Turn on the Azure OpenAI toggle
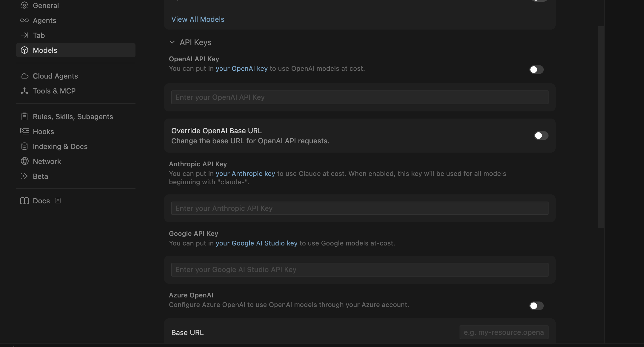This screenshot has height=347, width=644. click(536, 306)
